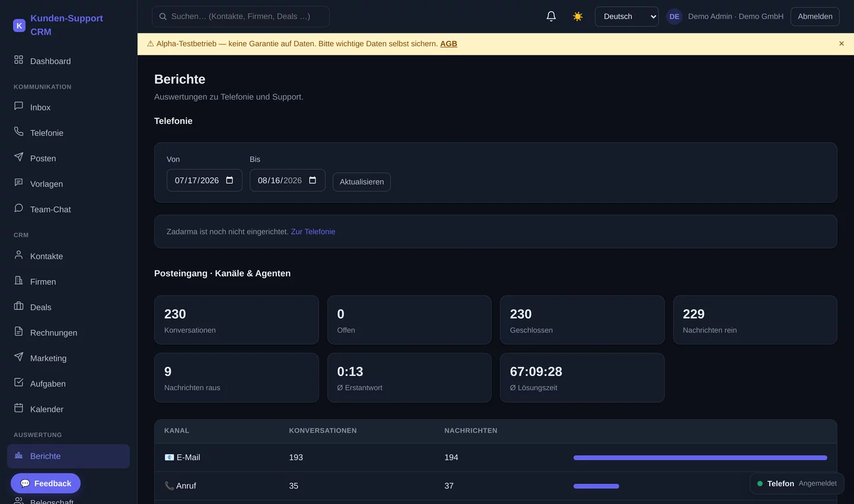
Task: Click the E-Mail channel row label
Action: coord(188,457)
